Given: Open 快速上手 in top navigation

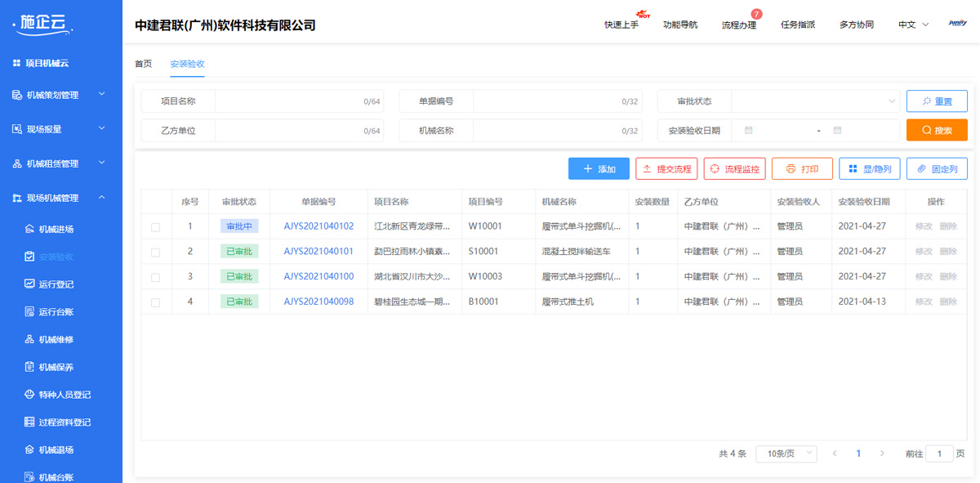Looking at the screenshot, I should click(621, 25).
